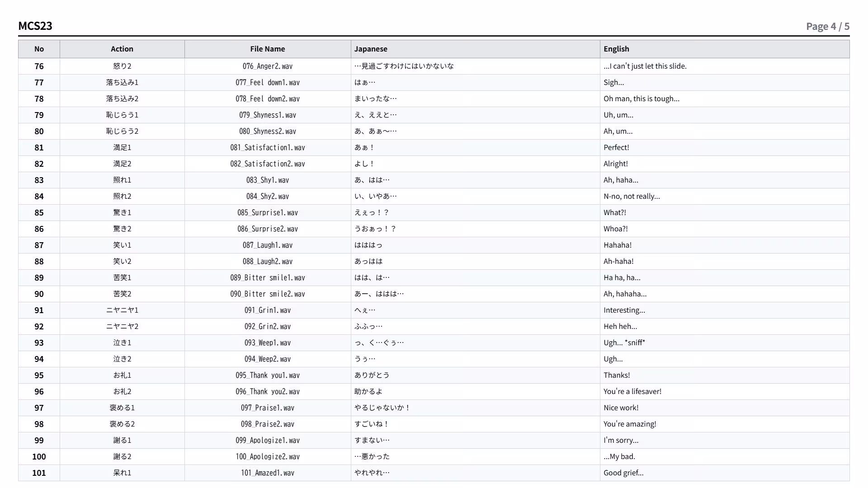Click Japanese text ありがとう
The width and height of the screenshot is (868, 488).
point(372,375)
